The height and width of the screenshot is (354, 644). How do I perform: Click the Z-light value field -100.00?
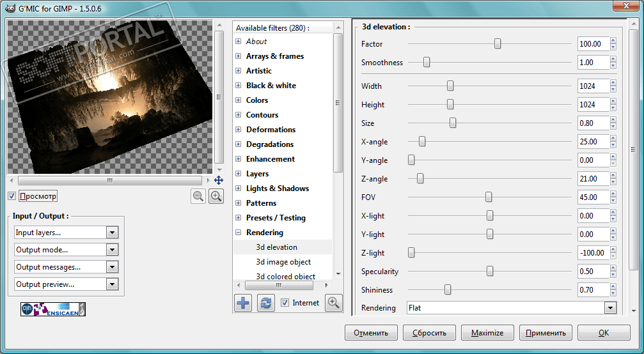tap(593, 252)
